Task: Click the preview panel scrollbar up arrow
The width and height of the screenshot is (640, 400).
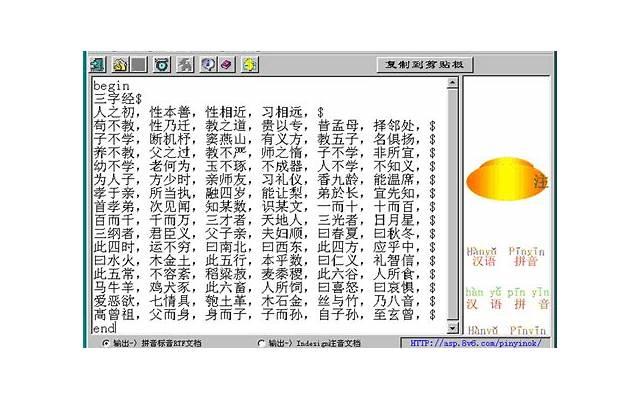Action: coord(553,84)
